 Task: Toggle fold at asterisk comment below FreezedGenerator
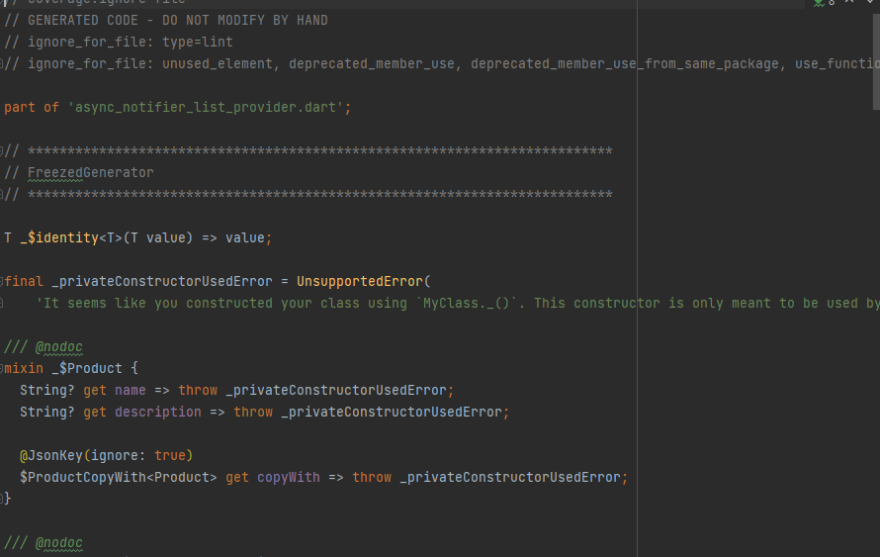pyautogui.click(x=2, y=195)
